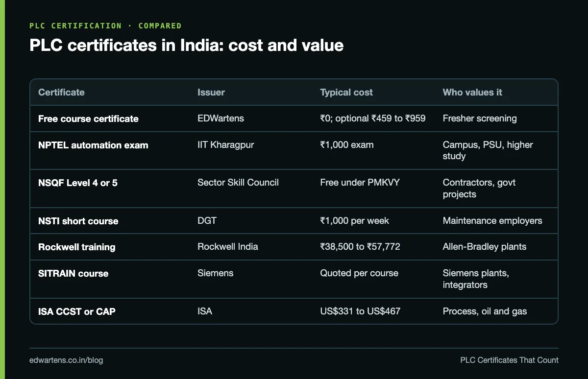Image resolution: width=588 pixels, height=379 pixels.
Task: Select the 'Free course certificate' cell
Action: (x=88, y=118)
